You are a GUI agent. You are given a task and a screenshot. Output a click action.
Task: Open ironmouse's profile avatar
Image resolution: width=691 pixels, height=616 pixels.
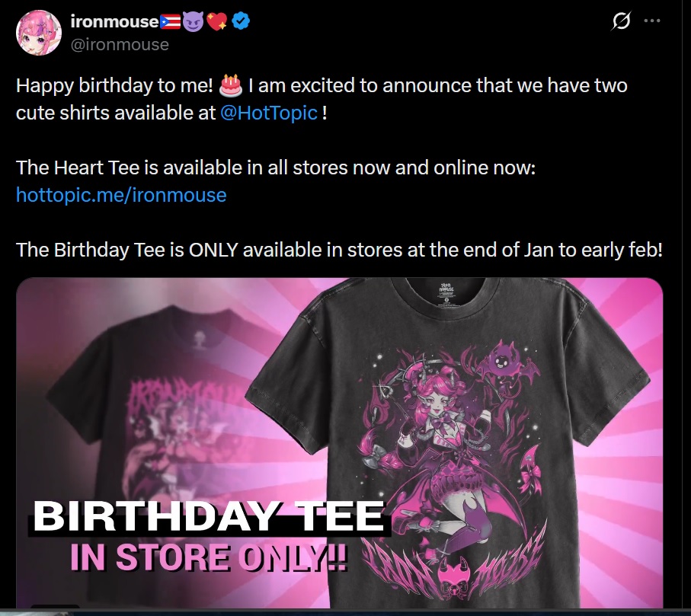pos(39,33)
